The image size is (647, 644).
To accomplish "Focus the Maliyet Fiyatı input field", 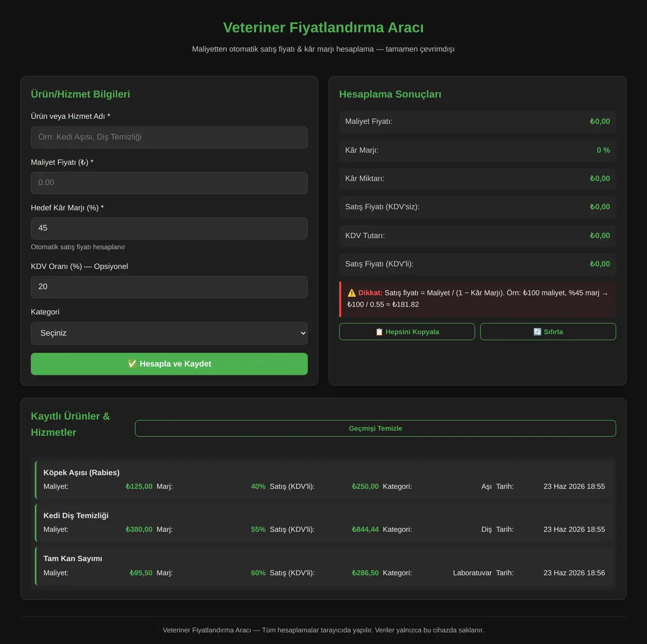I will tap(169, 183).
